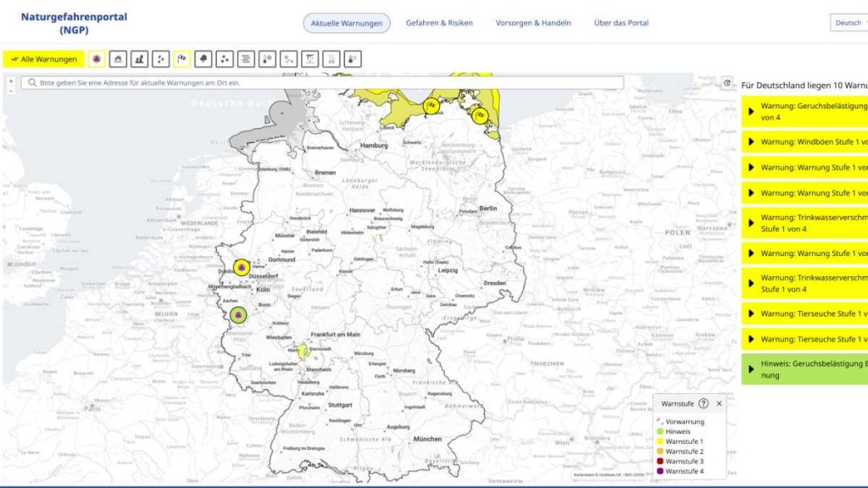Toggle the last thermometer filter icon
The height and width of the screenshot is (488, 868).
[x=353, y=58]
